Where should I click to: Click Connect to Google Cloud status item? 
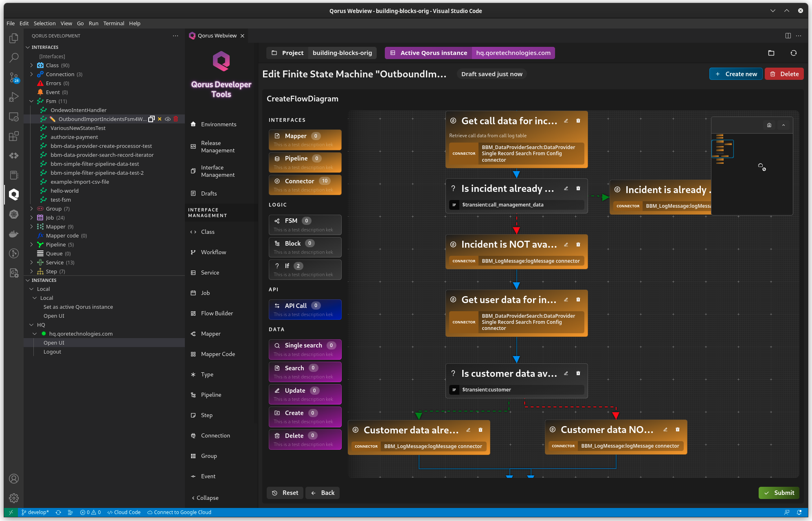tap(179, 512)
